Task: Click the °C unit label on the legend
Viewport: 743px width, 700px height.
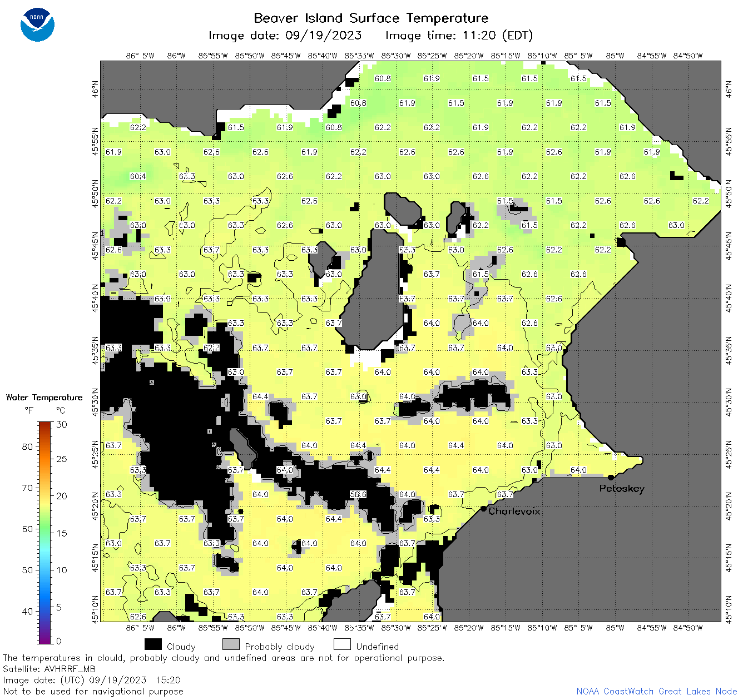Action: point(61,410)
